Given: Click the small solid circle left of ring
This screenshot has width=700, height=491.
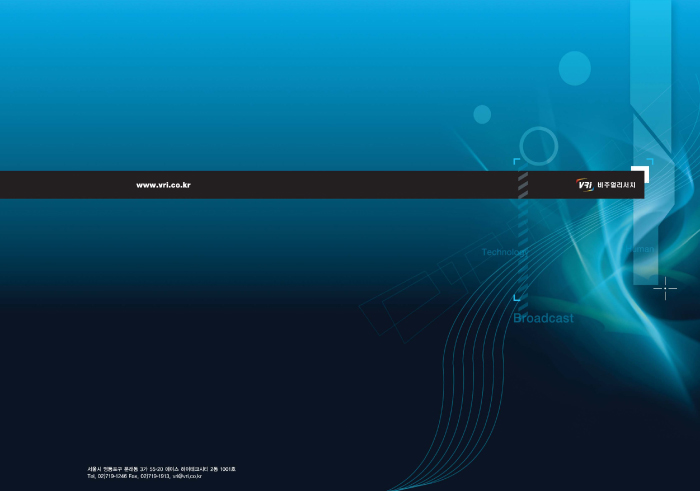Looking at the screenshot, I should tap(482, 114).
